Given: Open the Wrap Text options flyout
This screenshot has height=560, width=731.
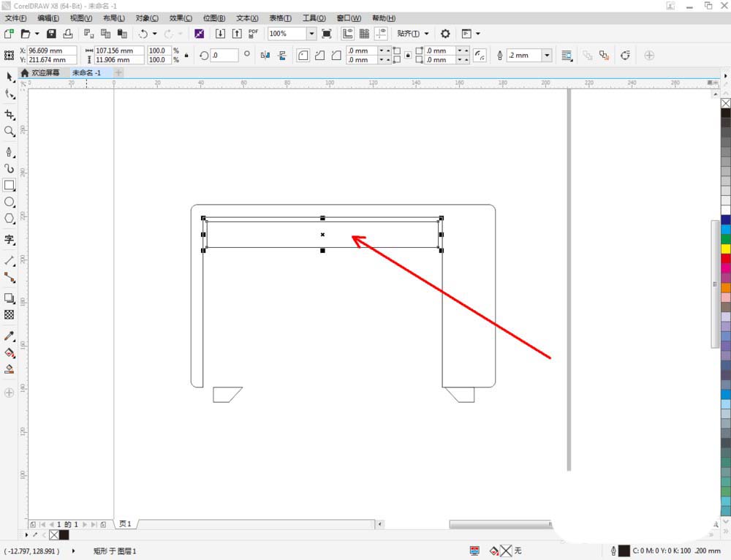Looking at the screenshot, I should (567, 56).
